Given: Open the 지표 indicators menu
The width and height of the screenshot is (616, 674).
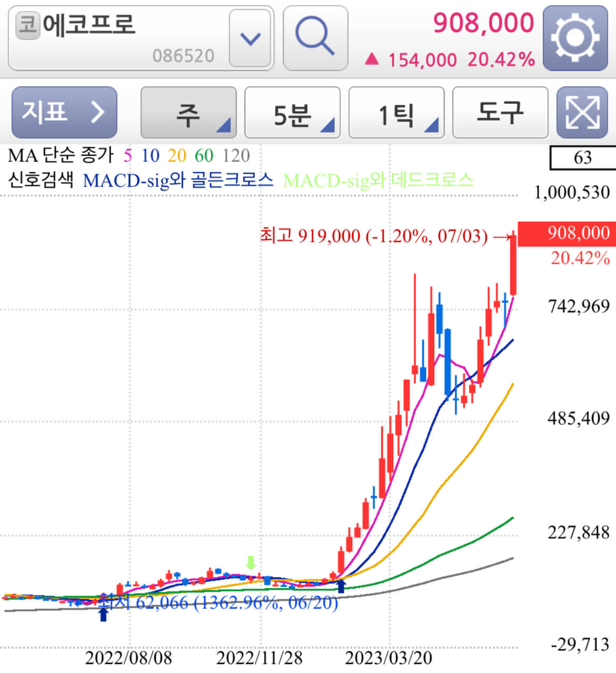Looking at the screenshot, I should point(64,112).
